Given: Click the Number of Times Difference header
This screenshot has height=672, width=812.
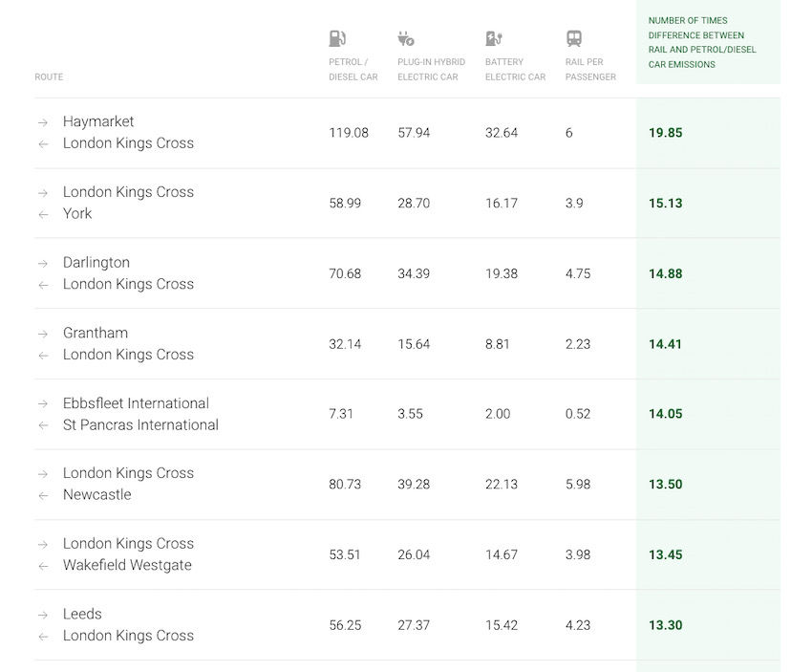Looking at the screenshot, I should [x=702, y=43].
